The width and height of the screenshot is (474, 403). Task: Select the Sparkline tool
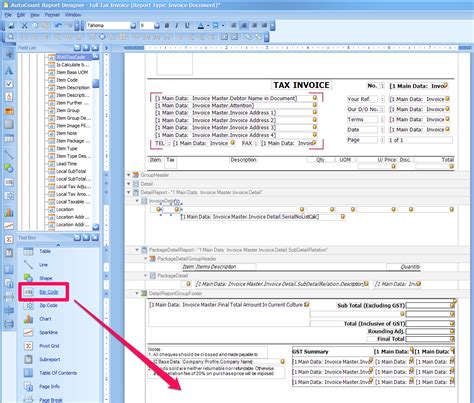[x=48, y=332]
